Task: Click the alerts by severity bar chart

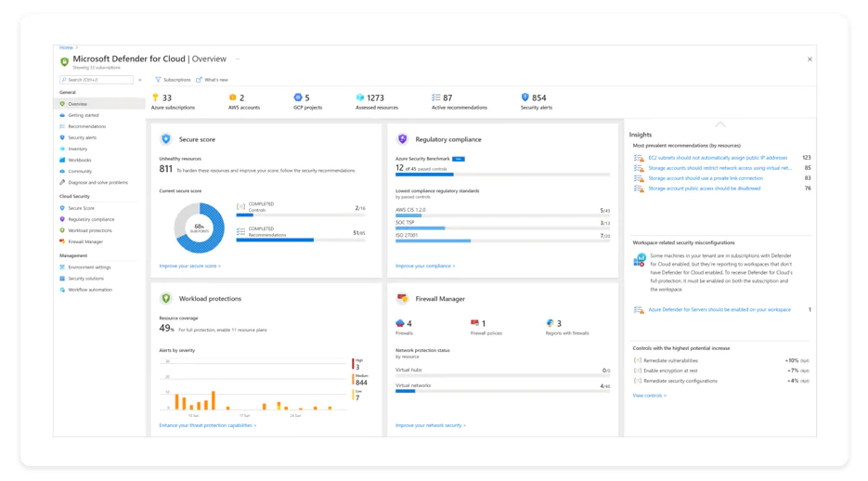Action: coord(253,385)
